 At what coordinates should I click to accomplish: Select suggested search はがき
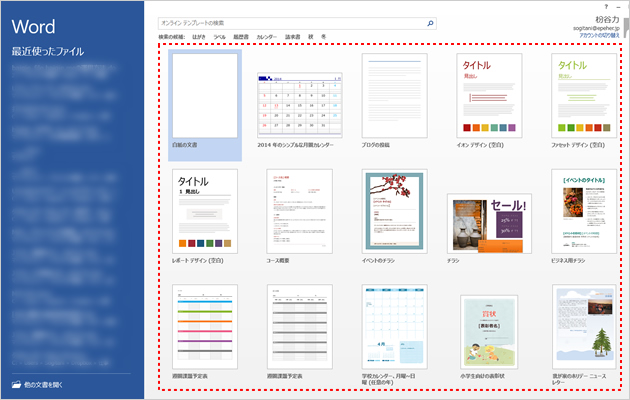[x=198, y=37]
